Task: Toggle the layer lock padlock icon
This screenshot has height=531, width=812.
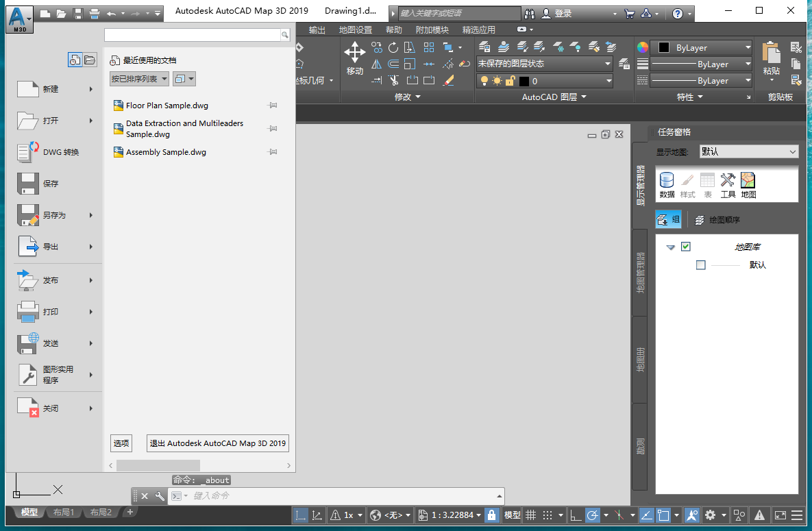Action: (510, 80)
